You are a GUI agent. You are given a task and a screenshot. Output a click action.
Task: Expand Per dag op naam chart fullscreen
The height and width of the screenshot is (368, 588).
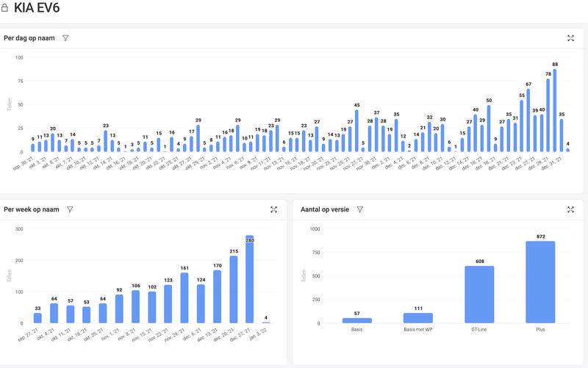coord(570,38)
